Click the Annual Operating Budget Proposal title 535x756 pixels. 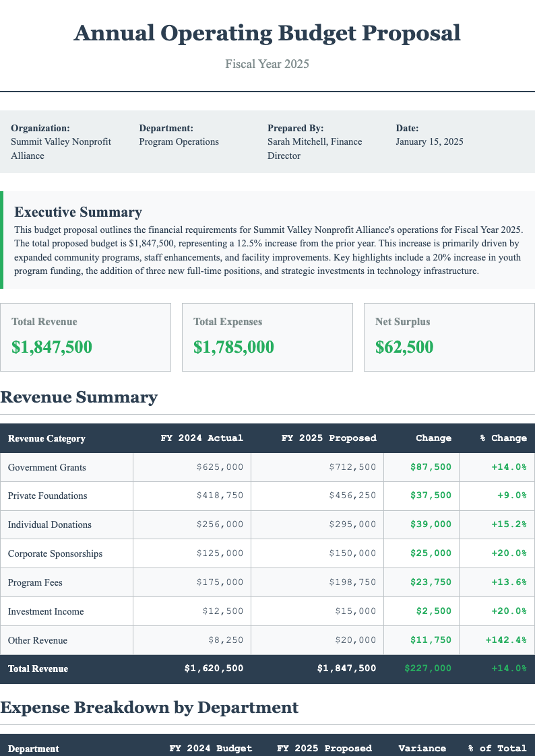click(x=267, y=33)
